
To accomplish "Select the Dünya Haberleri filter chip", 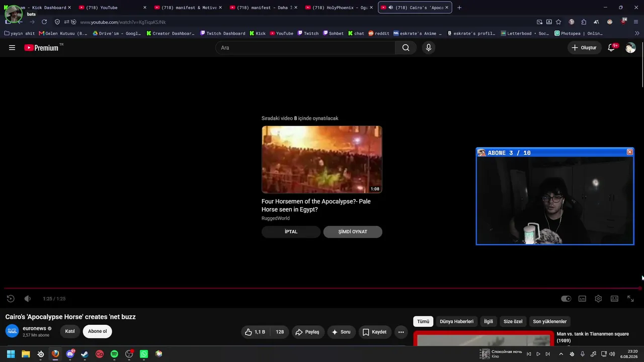I will pyautogui.click(x=456, y=321).
